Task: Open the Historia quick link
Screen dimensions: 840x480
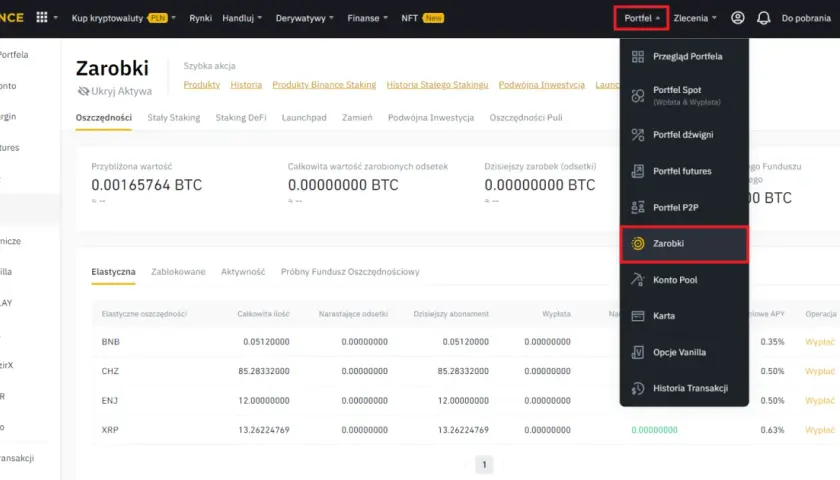Action: tap(246, 85)
